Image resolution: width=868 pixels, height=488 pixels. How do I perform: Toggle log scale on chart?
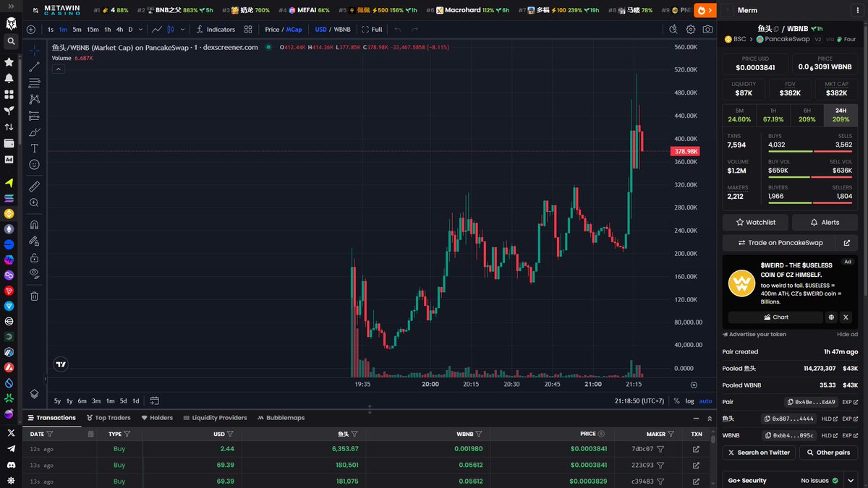tap(689, 401)
